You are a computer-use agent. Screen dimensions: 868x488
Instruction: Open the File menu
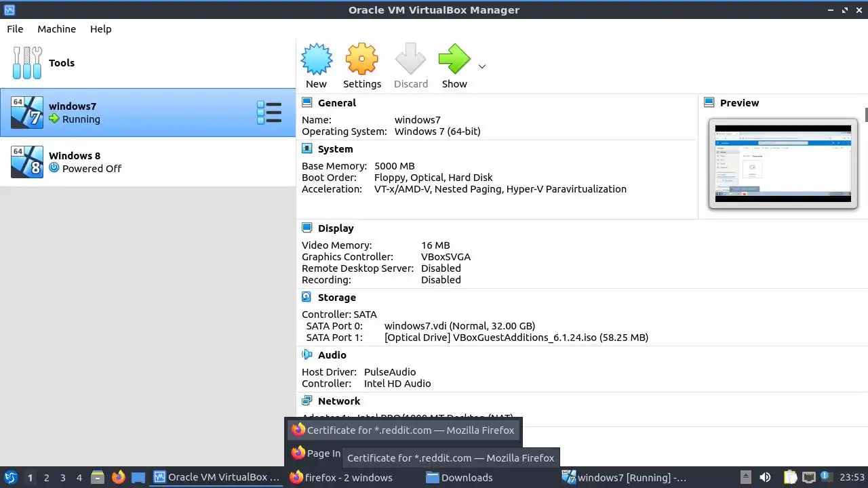[x=15, y=29]
